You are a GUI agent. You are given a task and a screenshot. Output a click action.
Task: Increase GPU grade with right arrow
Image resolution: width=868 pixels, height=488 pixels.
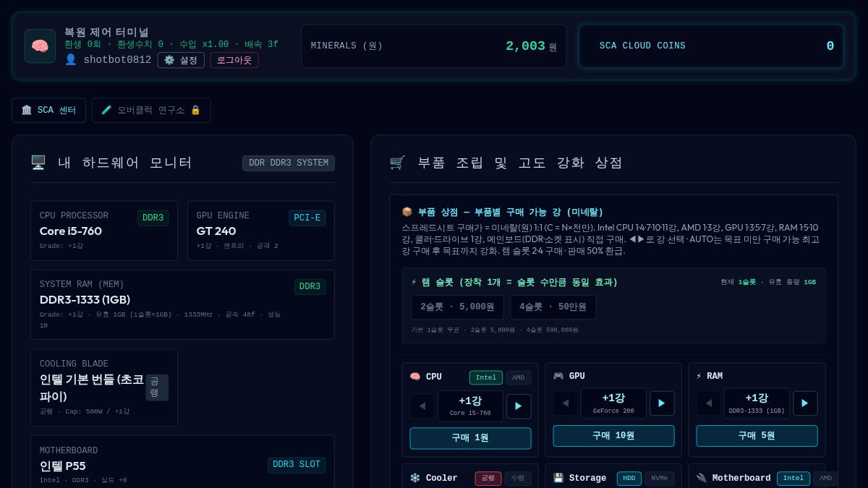click(x=662, y=403)
